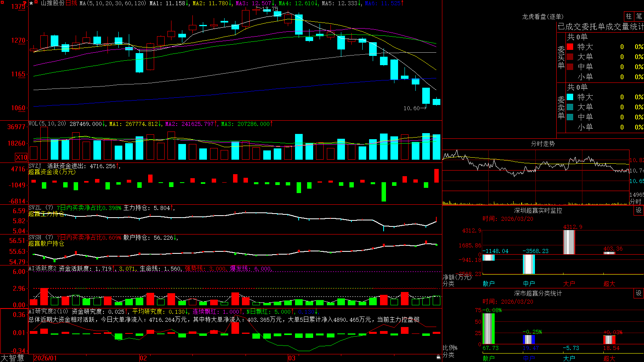Switch to 柱 bar view in 龙虎看盘

pos(629,16)
